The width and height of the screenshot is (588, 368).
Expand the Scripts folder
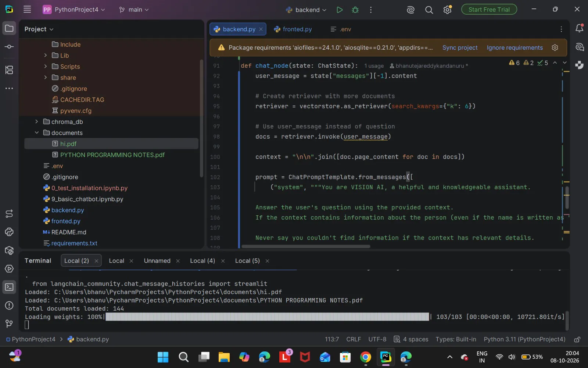click(x=46, y=66)
